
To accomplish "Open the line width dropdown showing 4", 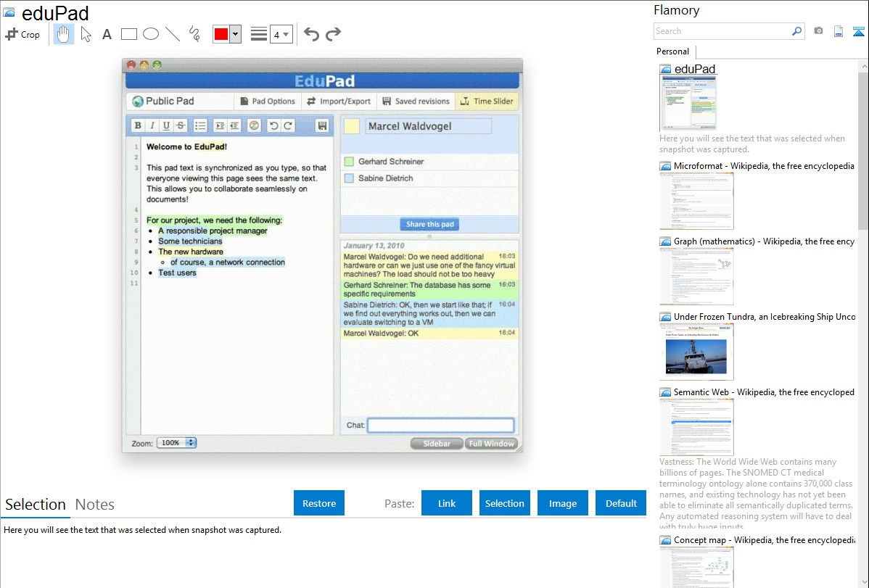I will [x=281, y=34].
